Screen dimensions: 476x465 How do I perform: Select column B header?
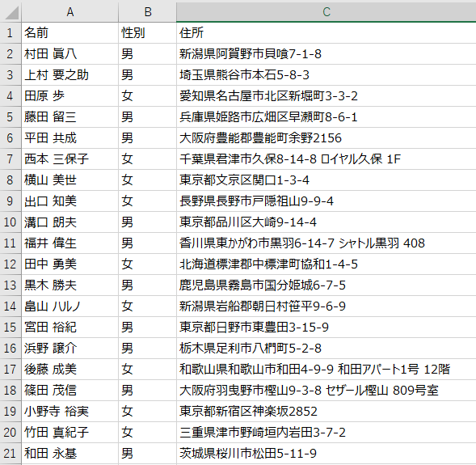(x=148, y=12)
